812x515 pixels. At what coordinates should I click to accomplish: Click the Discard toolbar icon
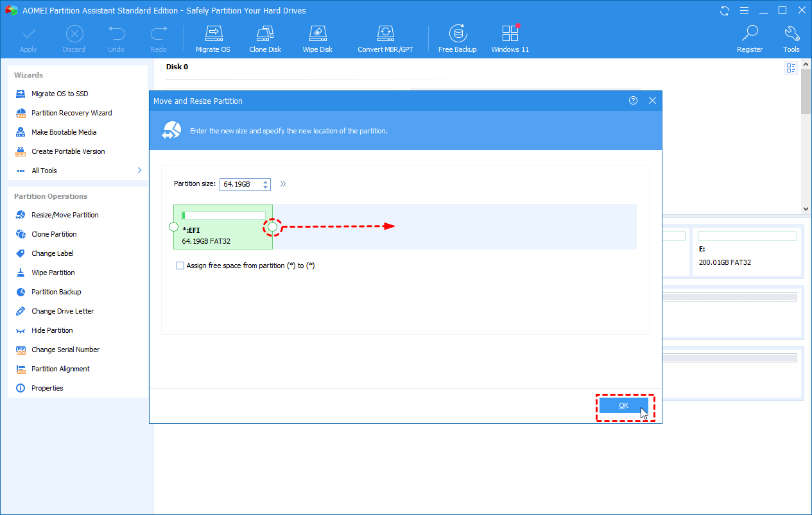click(x=74, y=34)
